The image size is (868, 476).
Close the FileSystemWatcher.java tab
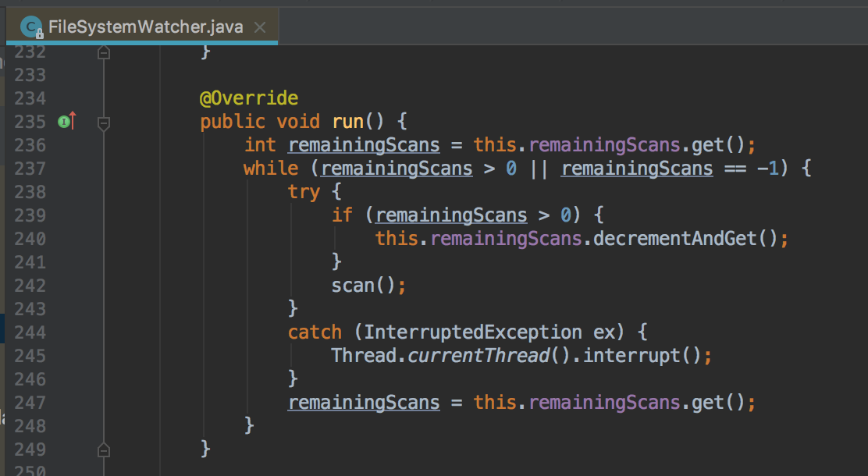pos(259,26)
